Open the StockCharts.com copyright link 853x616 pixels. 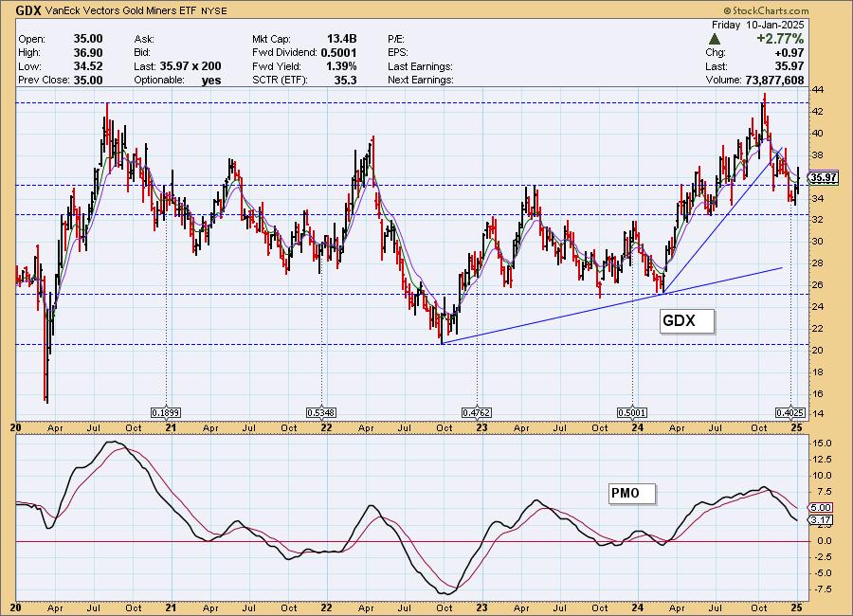pos(766,10)
